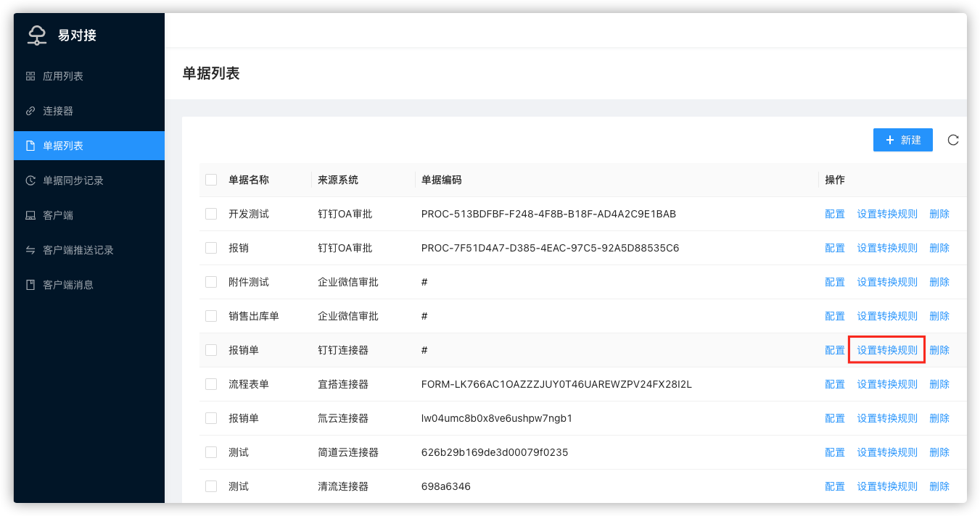Toggle the select-all checkbox in table header
980x516 pixels.
(x=211, y=180)
